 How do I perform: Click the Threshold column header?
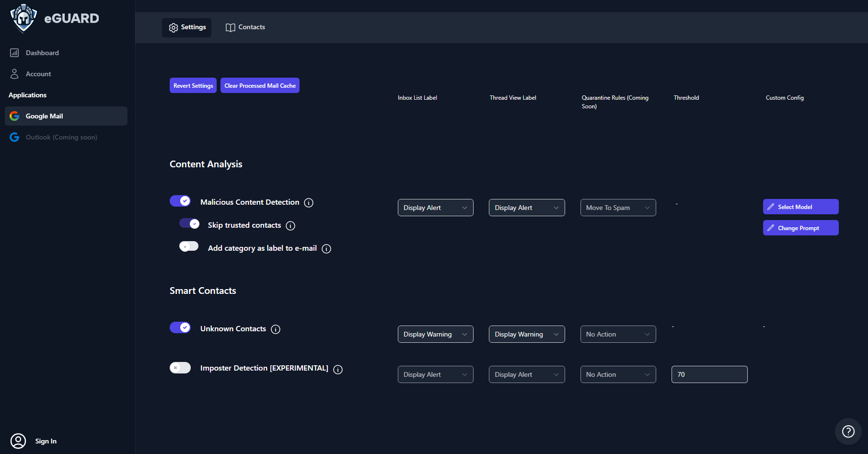686,98
